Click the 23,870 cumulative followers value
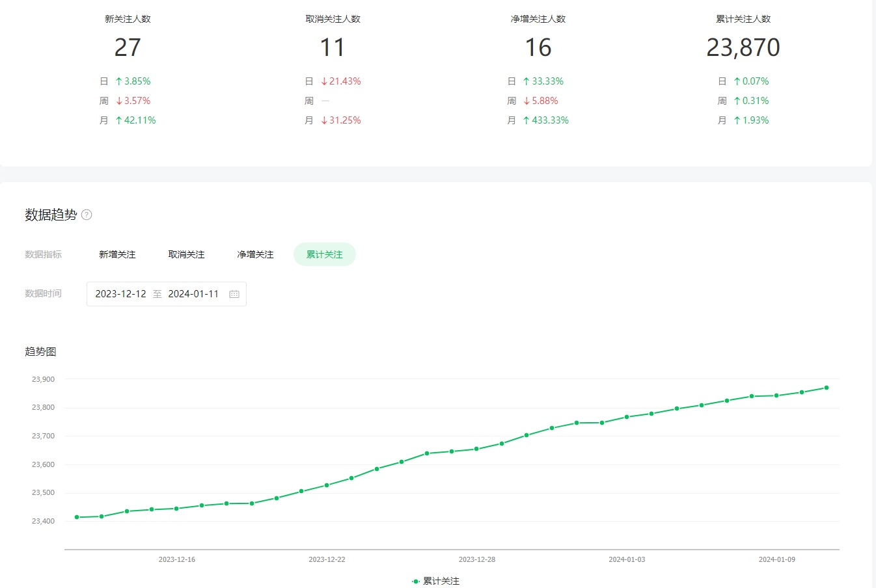 click(x=743, y=47)
